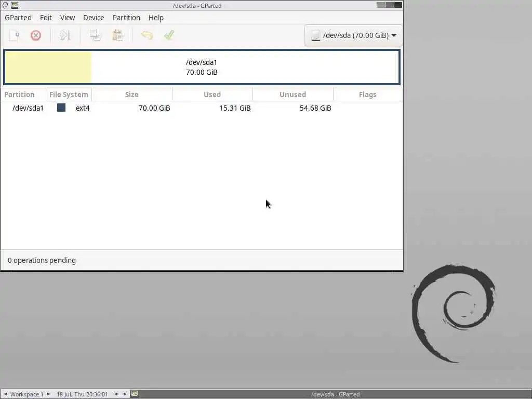Close the GParted window
The width and height of the screenshot is (532, 399).
pos(398,5)
